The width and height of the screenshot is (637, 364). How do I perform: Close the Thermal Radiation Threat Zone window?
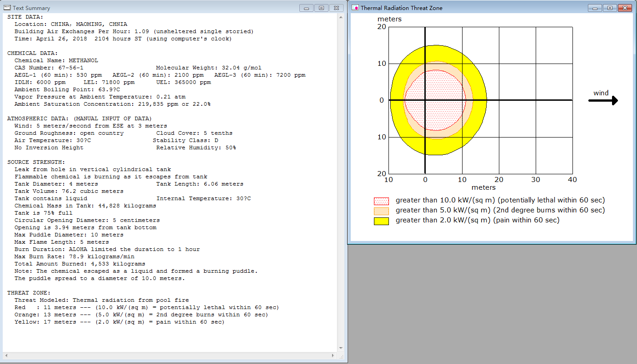(x=625, y=8)
